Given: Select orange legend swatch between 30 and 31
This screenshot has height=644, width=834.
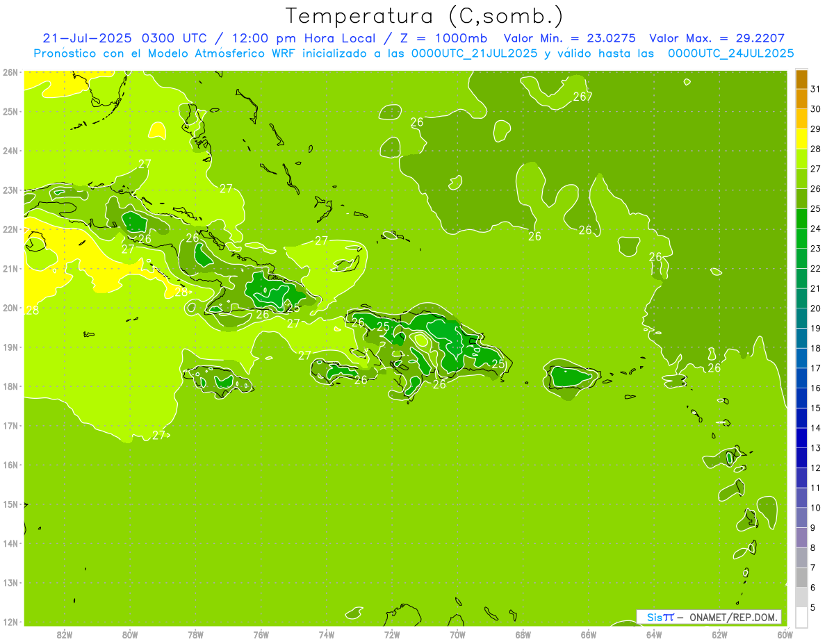Looking at the screenshot, I should pyautogui.click(x=801, y=99).
